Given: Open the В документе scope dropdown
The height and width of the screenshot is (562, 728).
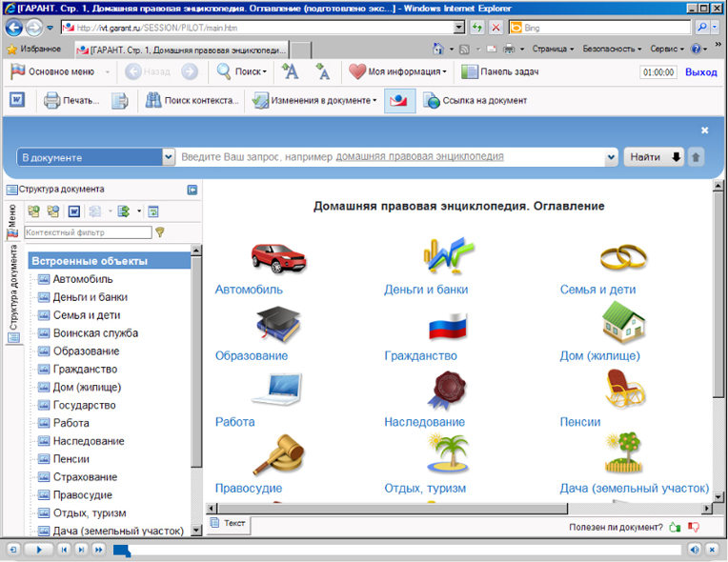Looking at the screenshot, I should [x=95, y=157].
